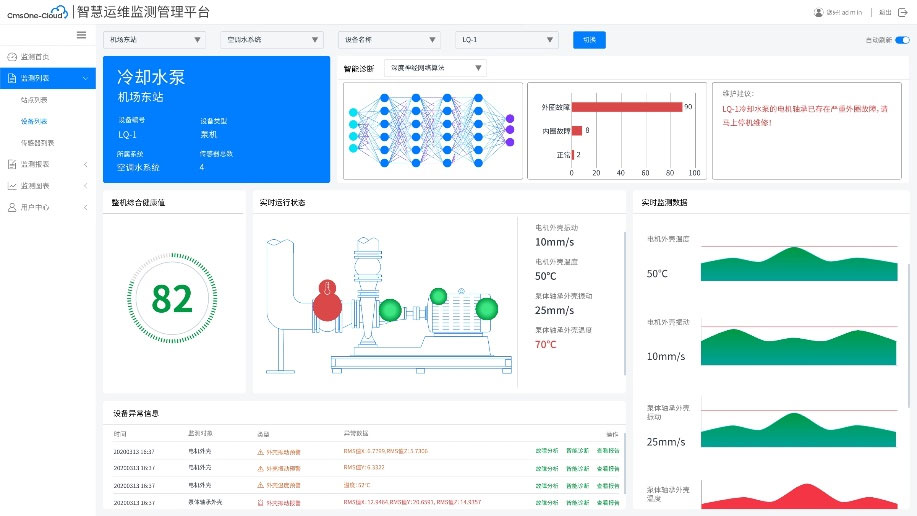Toggle the auto refresh switch
The image size is (917, 516).
tap(902, 40)
